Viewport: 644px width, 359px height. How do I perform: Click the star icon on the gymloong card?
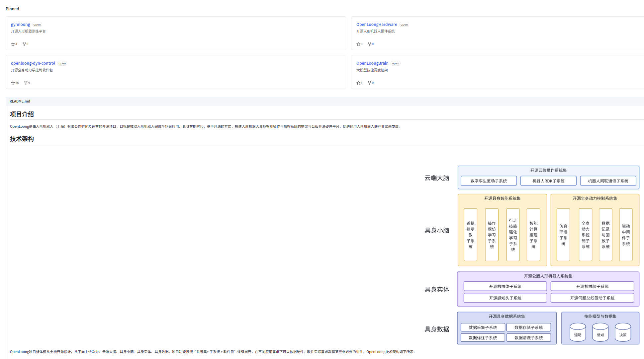(13, 44)
